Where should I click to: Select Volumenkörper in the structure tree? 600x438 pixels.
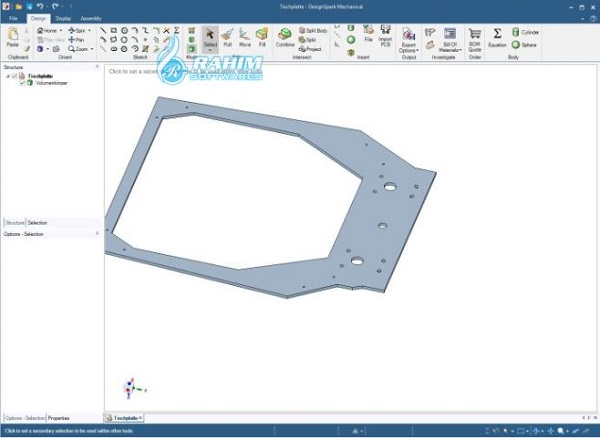[x=51, y=83]
